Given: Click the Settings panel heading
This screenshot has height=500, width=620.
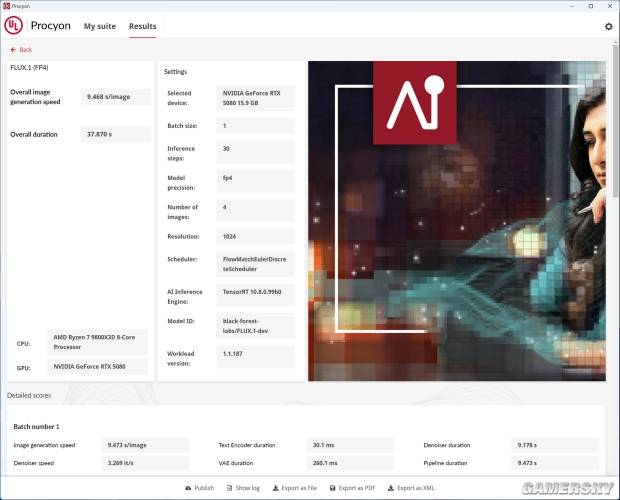Looking at the screenshot, I should [x=175, y=72].
